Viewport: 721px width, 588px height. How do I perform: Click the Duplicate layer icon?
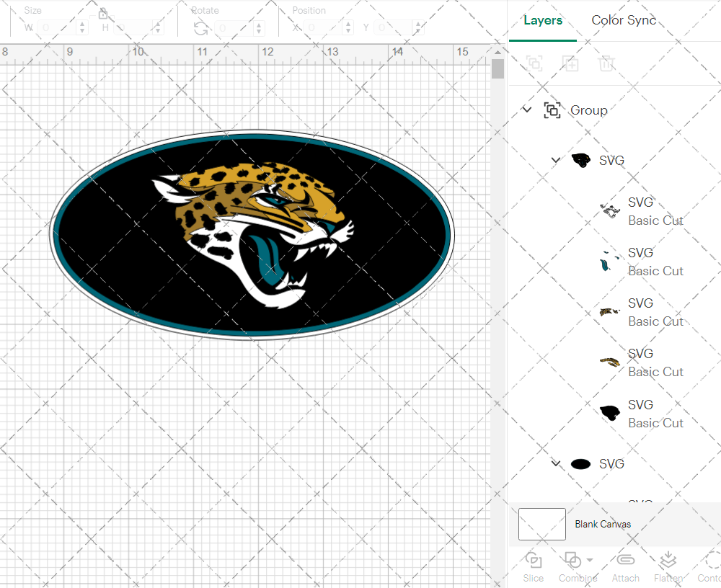pyautogui.click(x=570, y=63)
